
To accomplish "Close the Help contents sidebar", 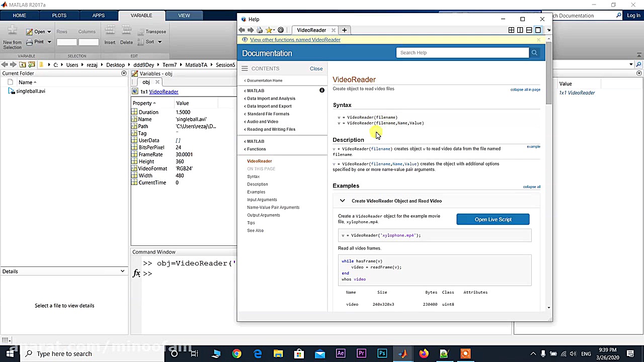I will [316, 68].
